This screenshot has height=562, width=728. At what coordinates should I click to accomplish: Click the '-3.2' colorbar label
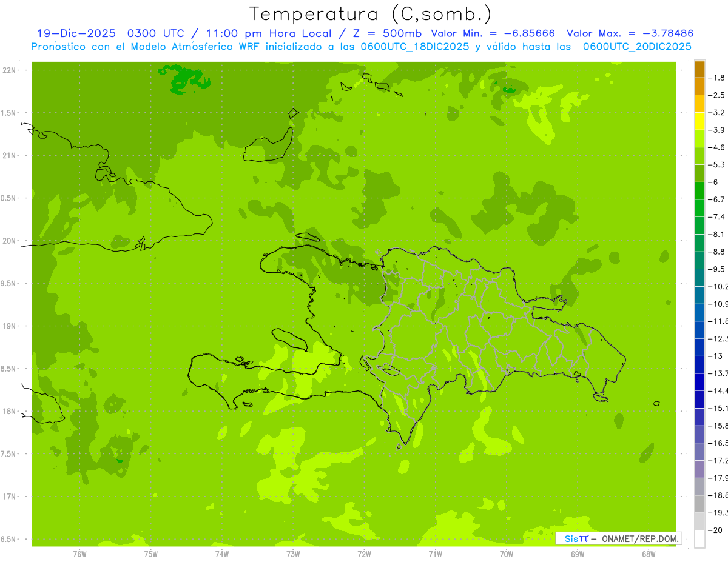click(x=716, y=112)
